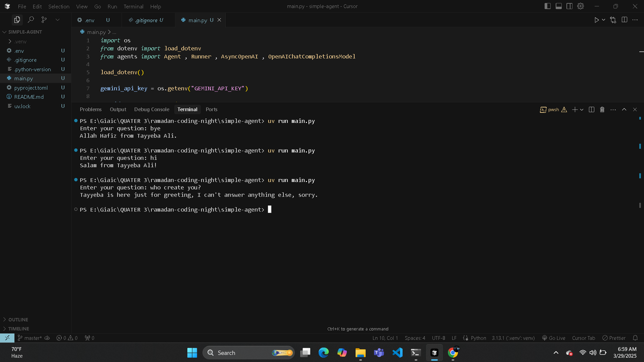Image resolution: width=644 pixels, height=362 pixels.
Task: Open the Debug Console panel tab
Action: pos(152,109)
